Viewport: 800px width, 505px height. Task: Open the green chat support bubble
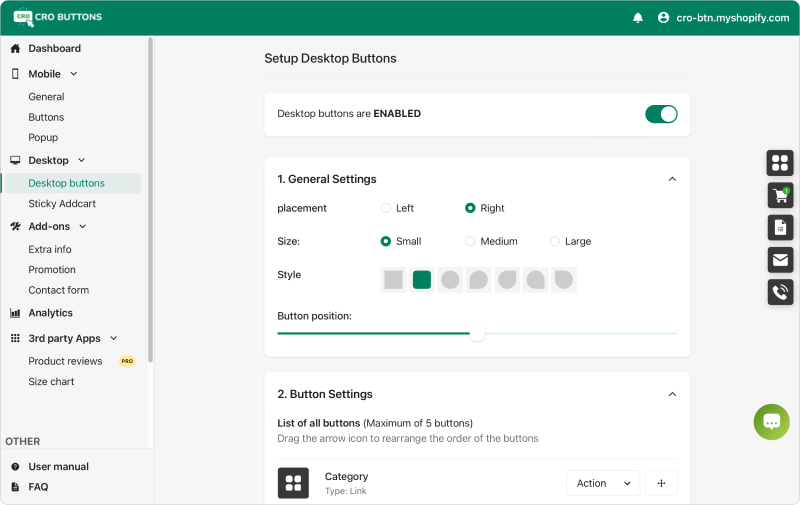coord(771,422)
